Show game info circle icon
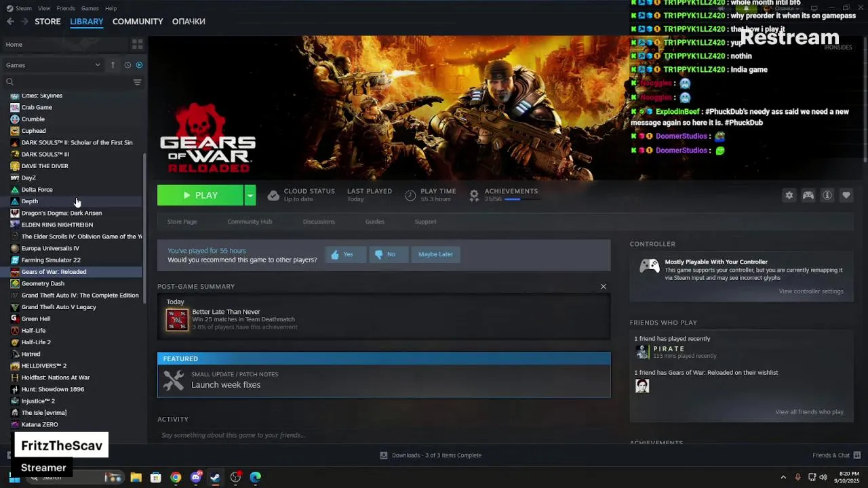The width and height of the screenshot is (868, 488). tap(827, 195)
